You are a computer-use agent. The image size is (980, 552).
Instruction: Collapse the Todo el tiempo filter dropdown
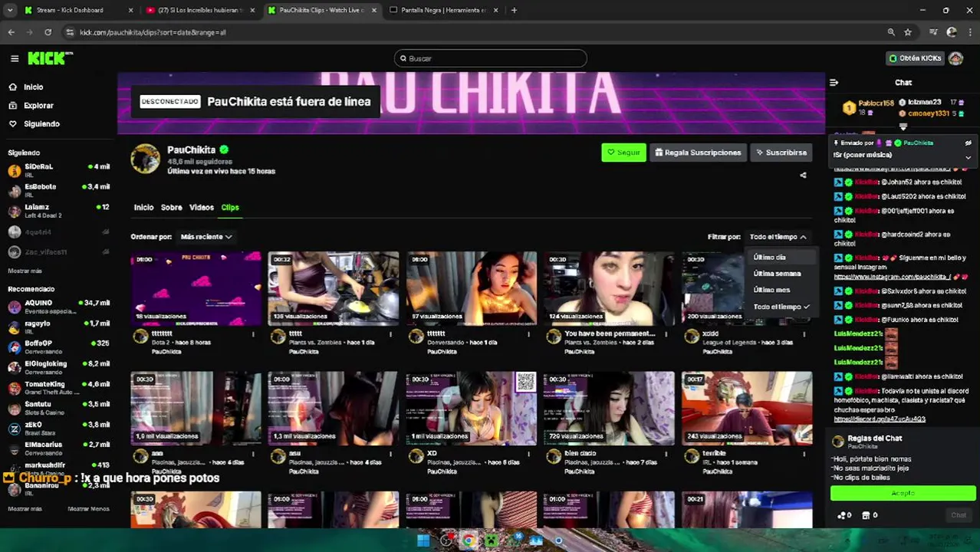pyautogui.click(x=778, y=237)
